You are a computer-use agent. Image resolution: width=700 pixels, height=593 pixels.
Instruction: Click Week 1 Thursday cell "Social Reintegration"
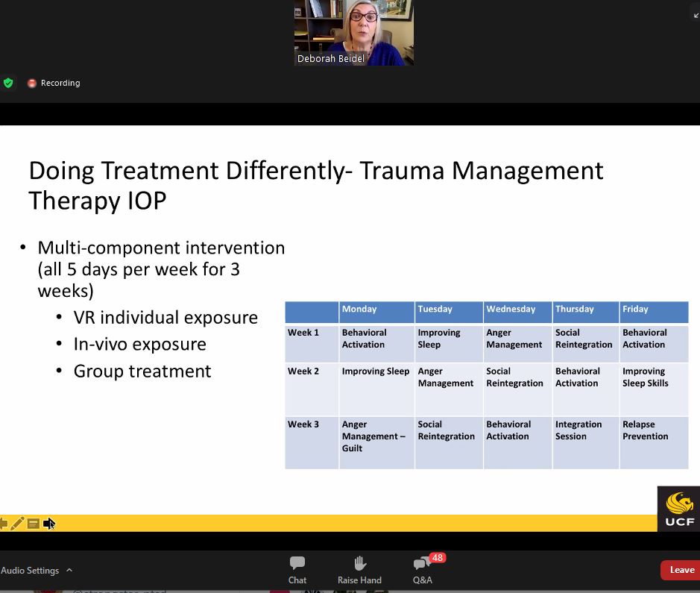click(586, 343)
